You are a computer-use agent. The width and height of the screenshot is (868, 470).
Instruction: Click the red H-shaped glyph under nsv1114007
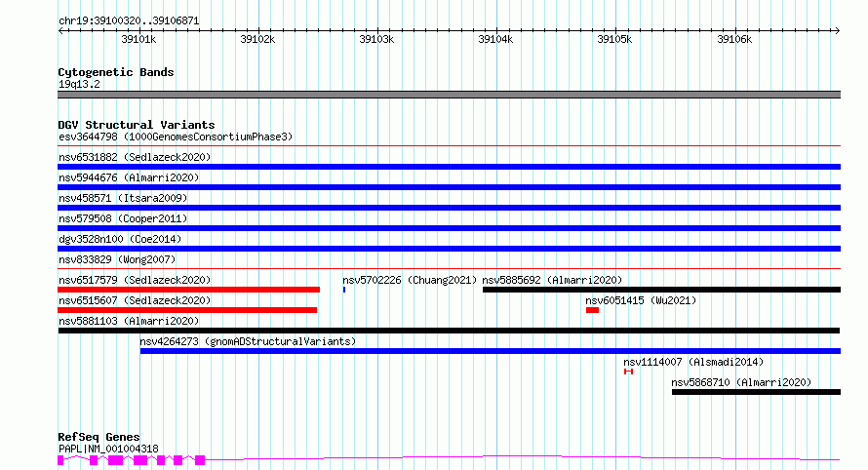pyautogui.click(x=628, y=372)
